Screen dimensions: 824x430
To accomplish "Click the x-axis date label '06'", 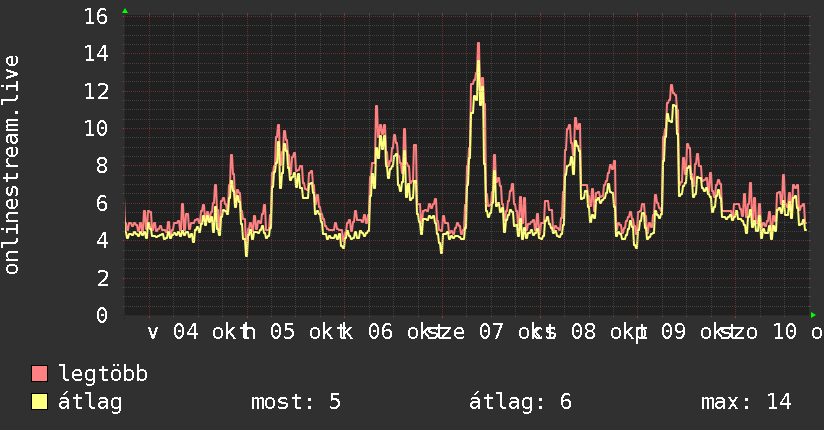I will pos(380,332).
